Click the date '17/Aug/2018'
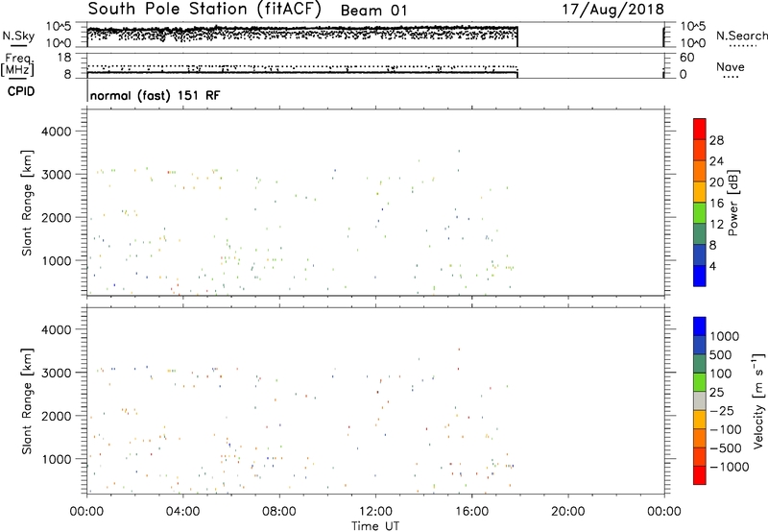 point(612,10)
